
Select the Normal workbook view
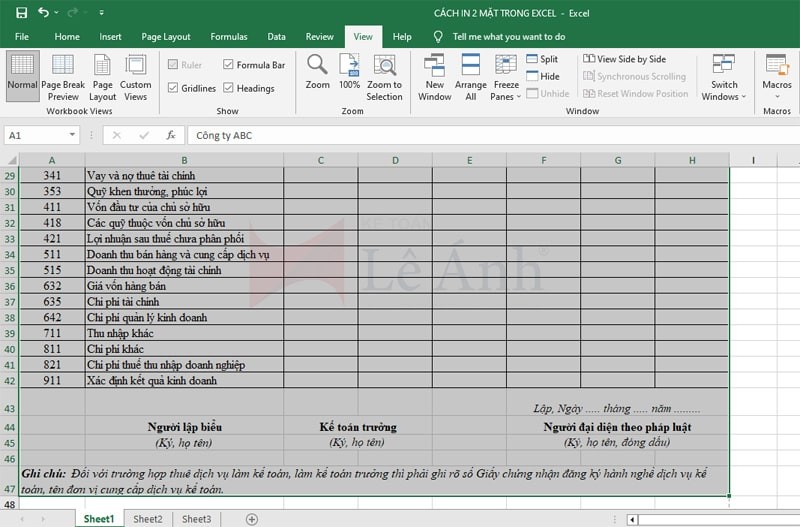(22, 76)
